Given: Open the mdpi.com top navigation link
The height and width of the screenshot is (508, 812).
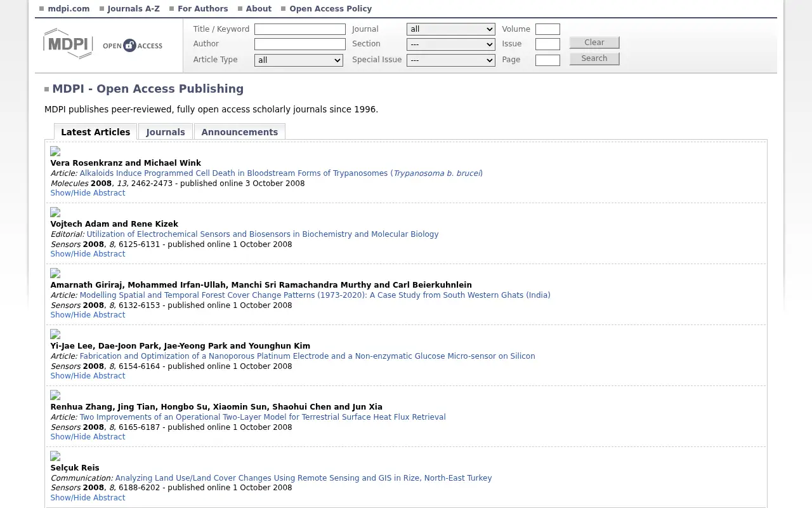Looking at the screenshot, I should [x=69, y=9].
